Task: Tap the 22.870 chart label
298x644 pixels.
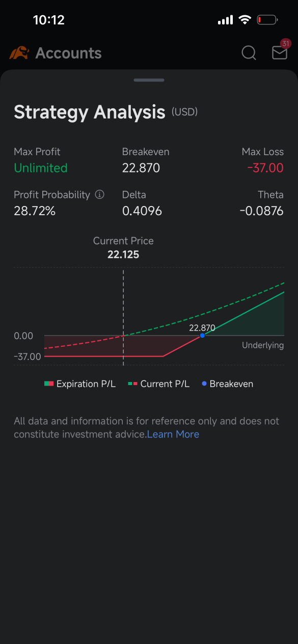Action: point(202,328)
